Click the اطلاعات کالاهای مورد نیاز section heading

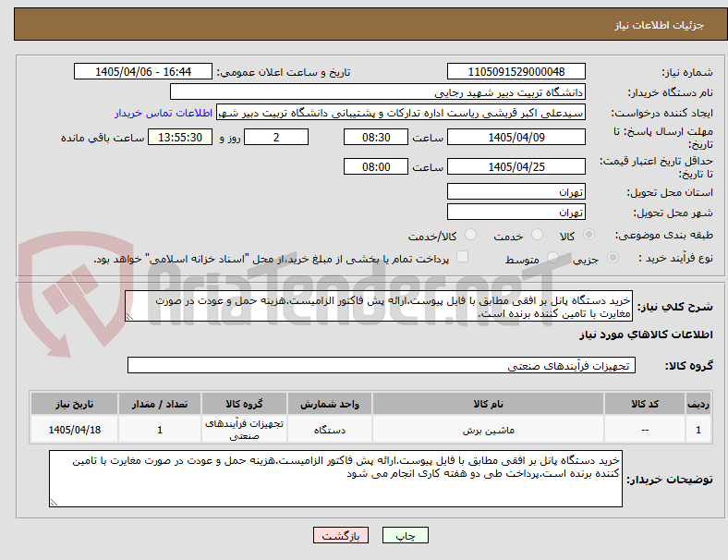point(646,335)
